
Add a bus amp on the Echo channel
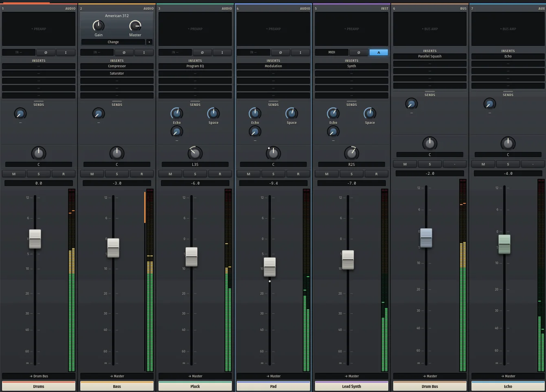[508, 29]
